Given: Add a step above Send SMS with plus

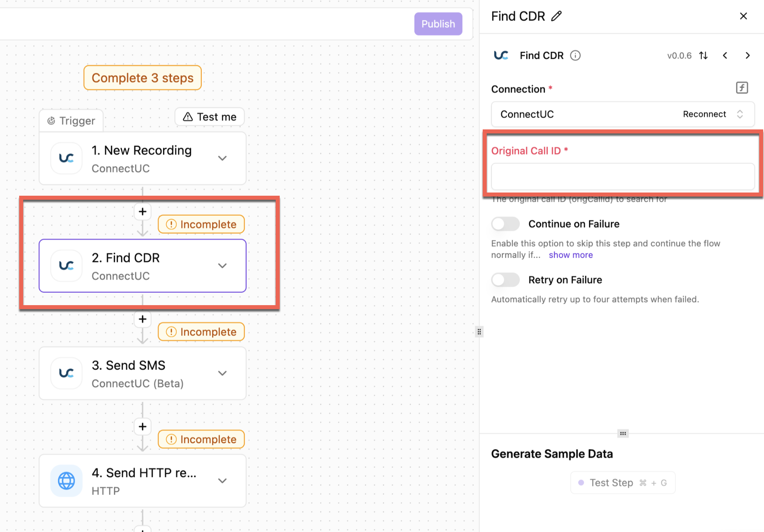Looking at the screenshot, I should point(143,319).
